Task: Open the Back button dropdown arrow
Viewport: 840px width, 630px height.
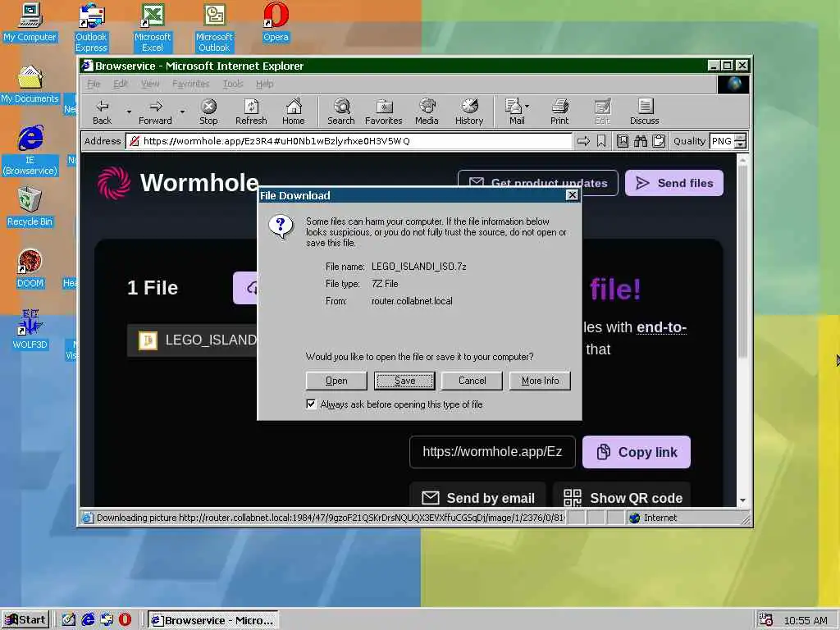Action: click(x=129, y=112)
